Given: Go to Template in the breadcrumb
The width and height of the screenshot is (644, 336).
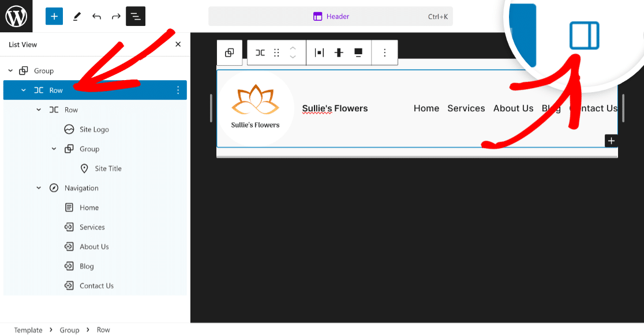Looking at the screenshot, I should [x=28, y=330].
